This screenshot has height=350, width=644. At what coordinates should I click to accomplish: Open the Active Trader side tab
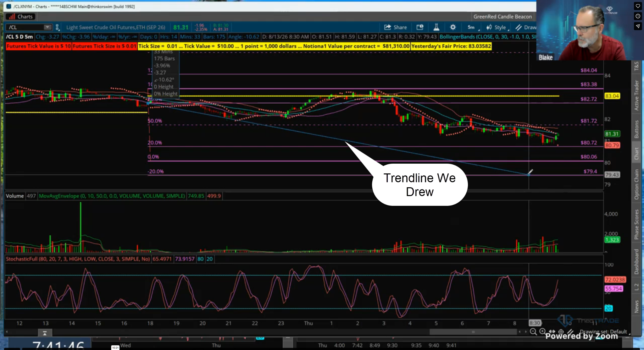click(x=636, y=95)
